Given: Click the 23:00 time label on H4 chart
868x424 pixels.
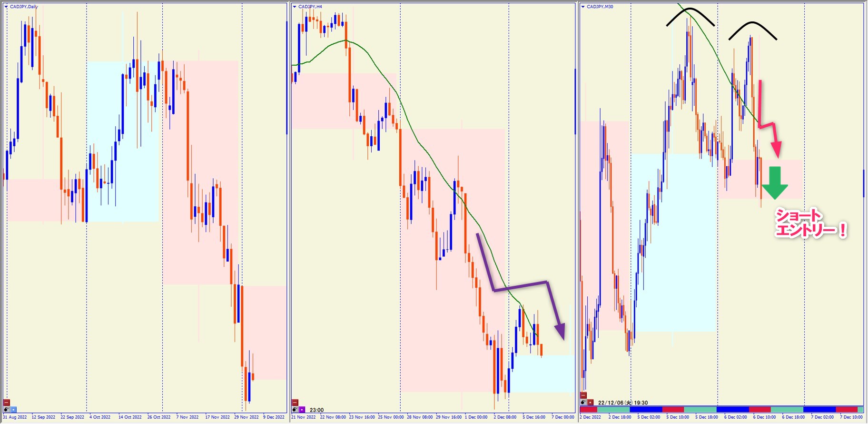Looking at the screenshot, I should click(x=316, y=410).
